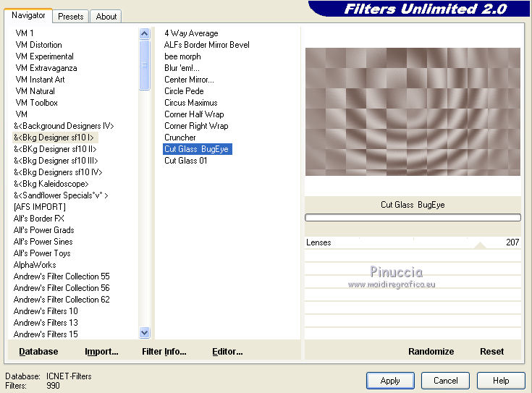Pick the Circus Maximus filter
Screen dimensions: 532x393
coord(190,103)
